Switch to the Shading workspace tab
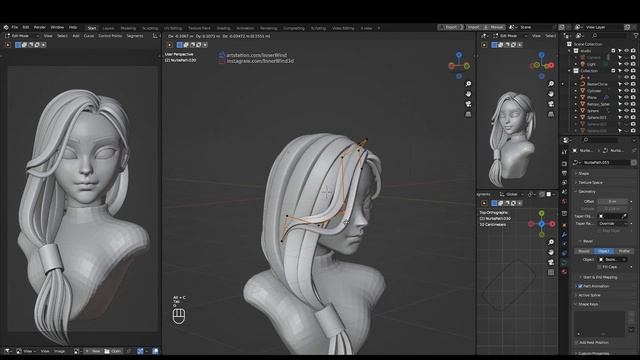 [x=223, y=28]
